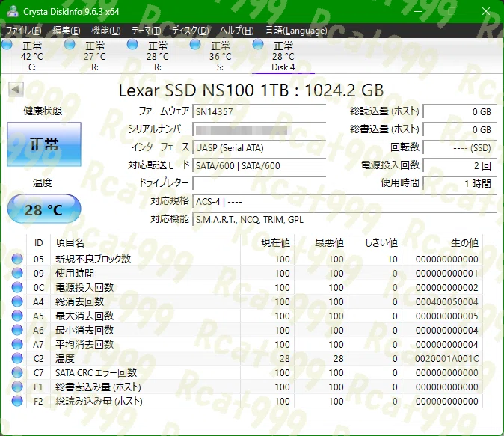Select the R: drive tab at 27 °C

tap(95, 56)
